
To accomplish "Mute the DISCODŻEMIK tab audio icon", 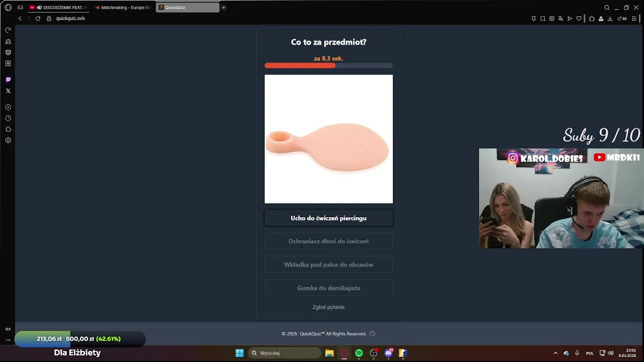I will pyautogui.click(x=39, y=8).
